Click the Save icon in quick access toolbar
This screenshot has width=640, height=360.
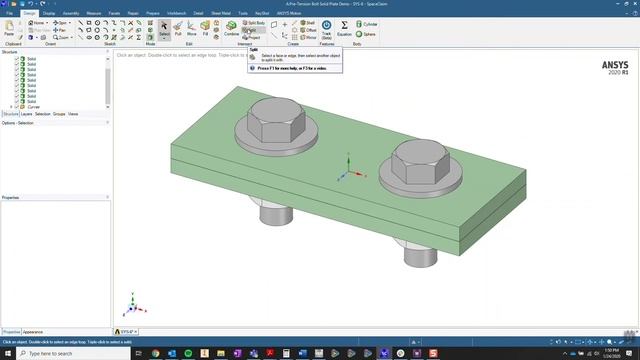(22, 4)
